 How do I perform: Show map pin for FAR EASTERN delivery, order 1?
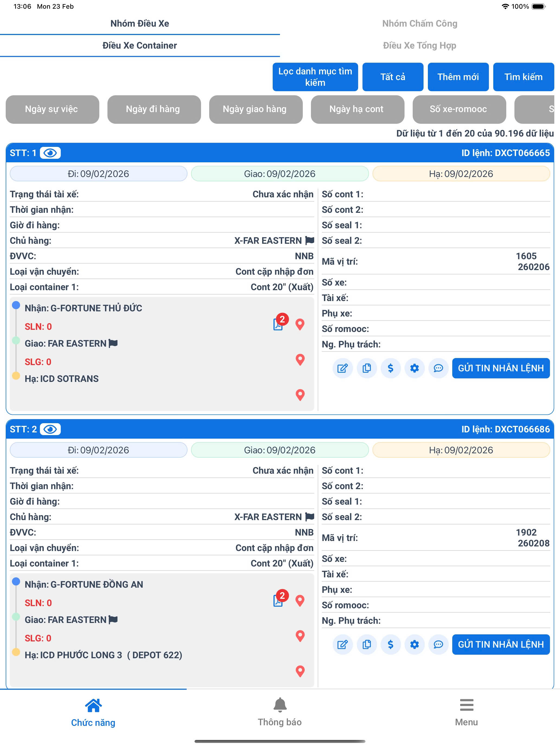[300, 360]
